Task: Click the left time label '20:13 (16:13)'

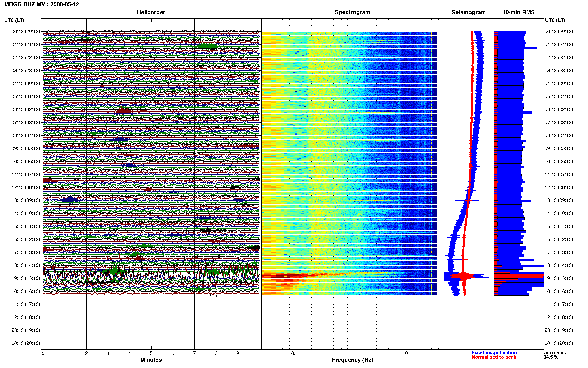Action: (26, 291)
